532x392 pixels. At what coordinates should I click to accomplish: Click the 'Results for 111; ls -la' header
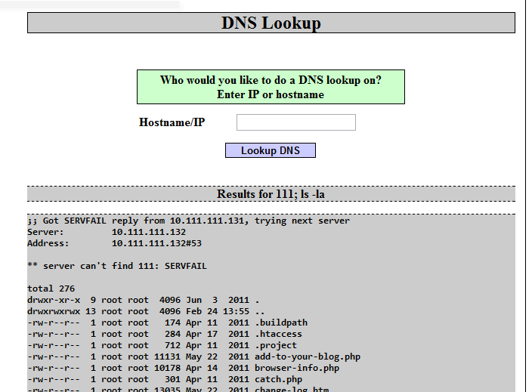[x=271, y=194]
